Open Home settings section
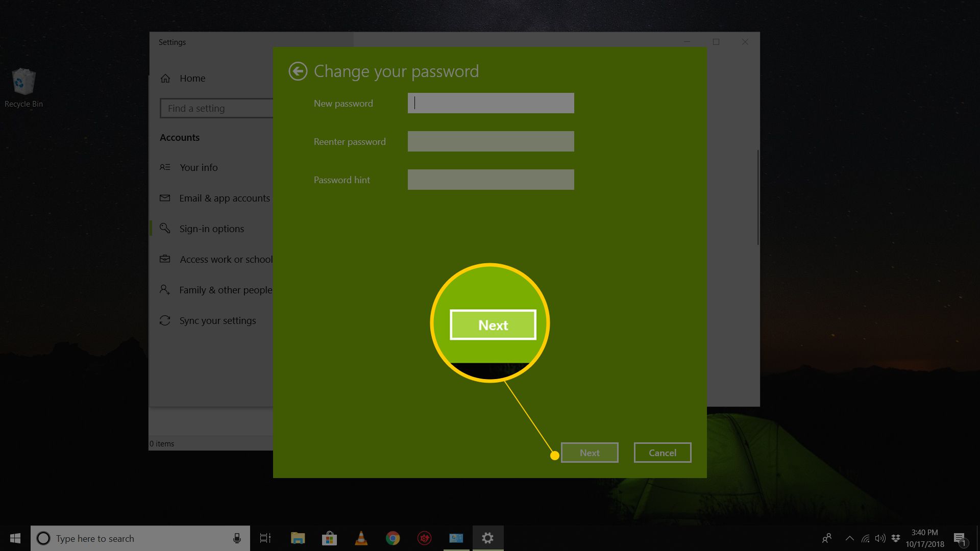 click(x=191, y=78)
